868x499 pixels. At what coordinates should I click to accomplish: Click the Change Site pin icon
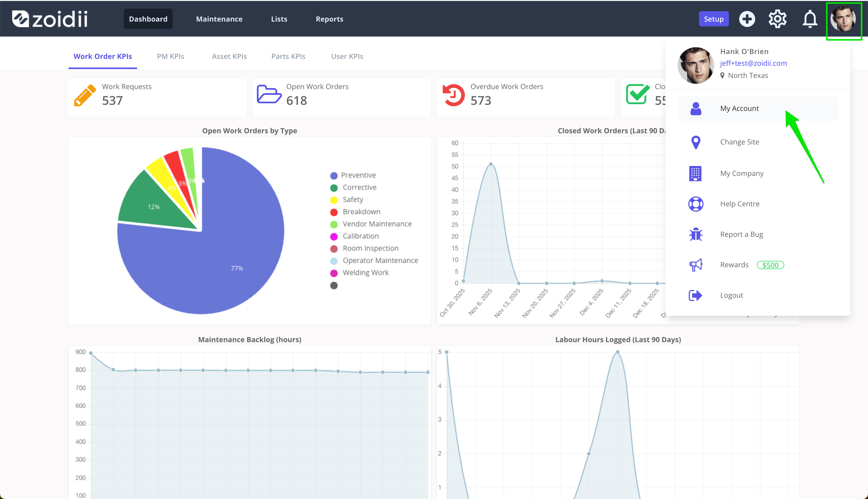click(x=696, y=142)
